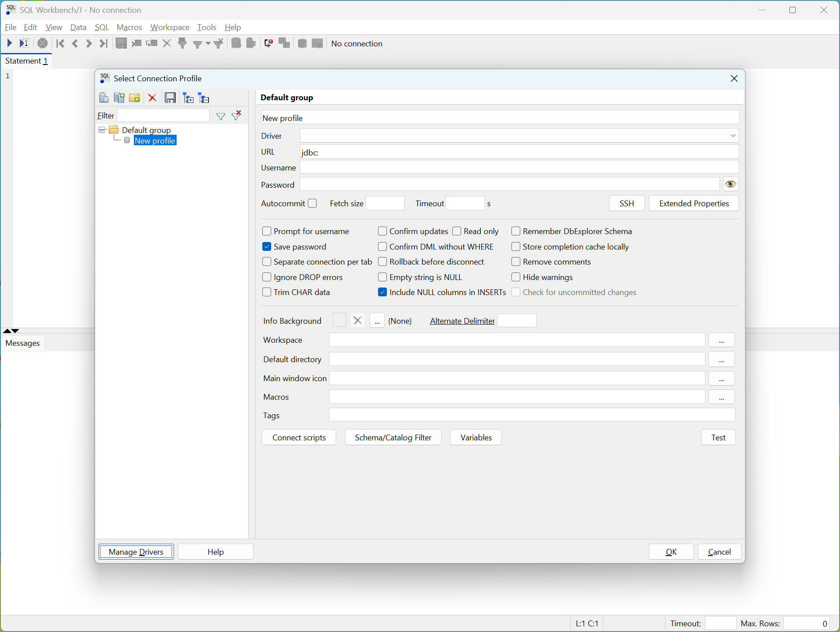Enable Prompt for username

267,231
